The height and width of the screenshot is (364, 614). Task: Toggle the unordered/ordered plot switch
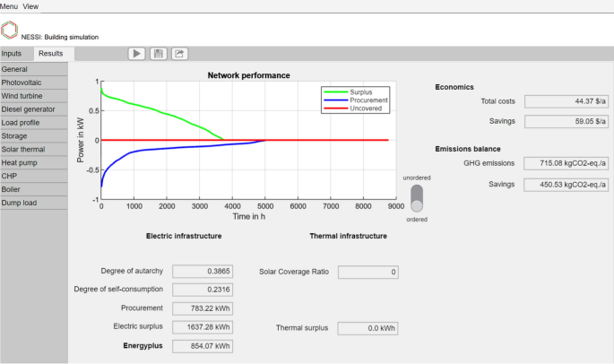[417, 198]
